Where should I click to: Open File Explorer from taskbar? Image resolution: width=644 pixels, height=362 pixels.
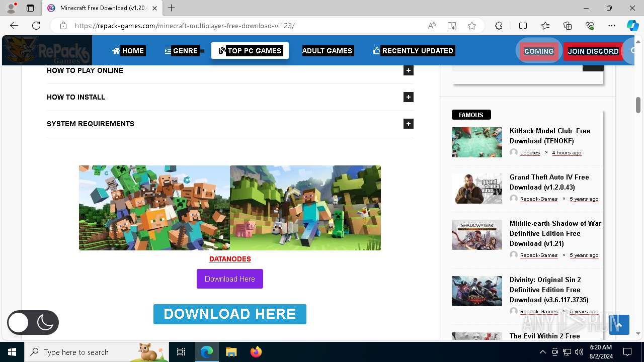pos(231,352)
